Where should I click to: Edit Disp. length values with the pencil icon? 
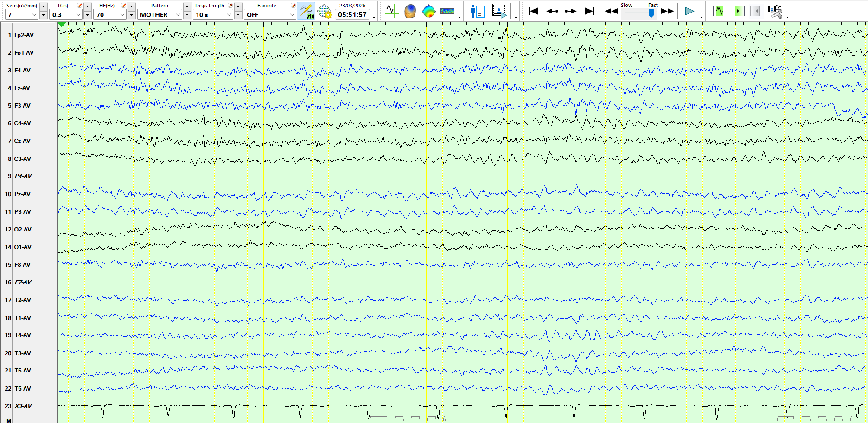(x=230, y=6)
